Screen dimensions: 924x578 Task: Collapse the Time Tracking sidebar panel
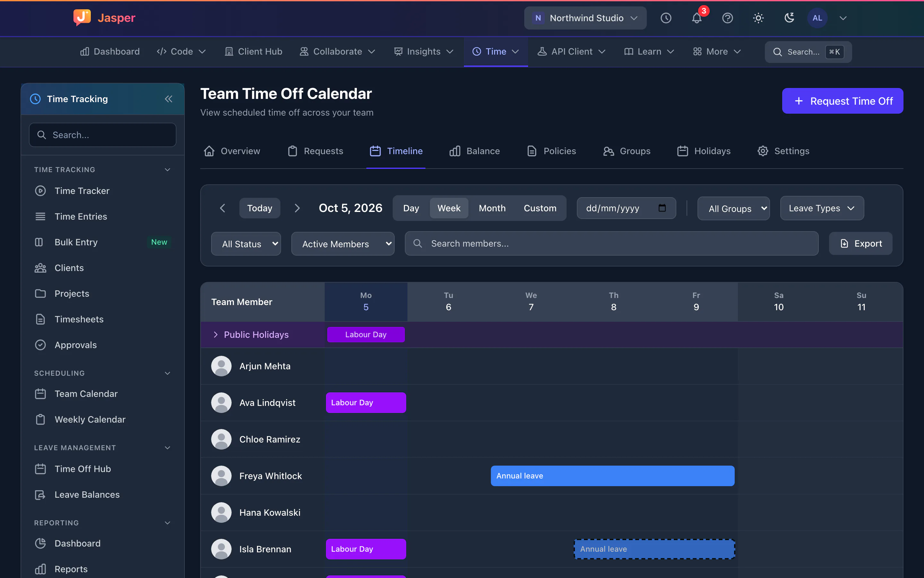[168, 99]
